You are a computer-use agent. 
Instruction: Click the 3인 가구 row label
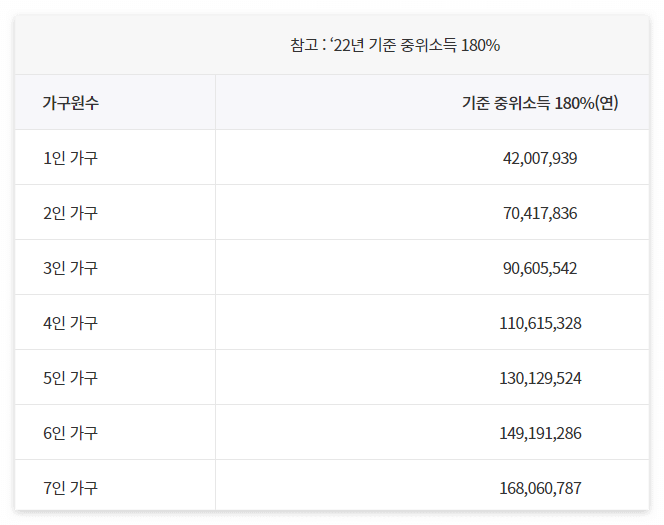70,268
